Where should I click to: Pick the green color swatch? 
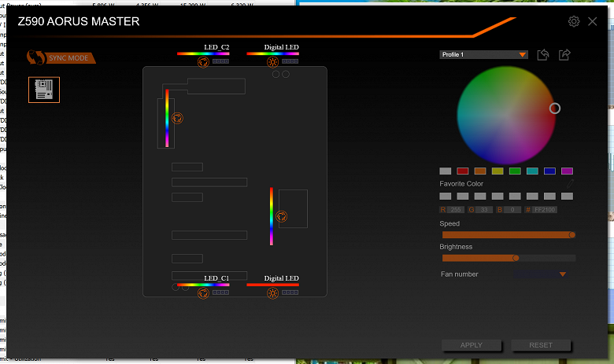(515, 171)
